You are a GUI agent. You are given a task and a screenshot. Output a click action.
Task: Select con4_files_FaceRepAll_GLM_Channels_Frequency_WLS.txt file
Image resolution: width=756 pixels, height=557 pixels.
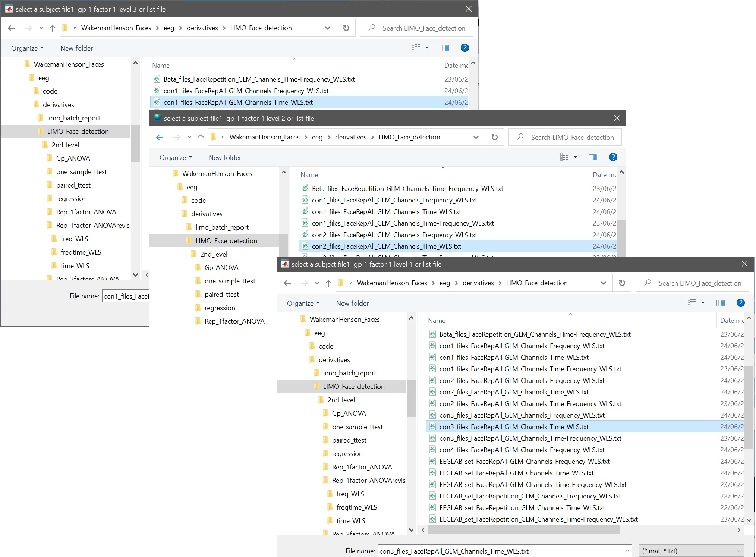coord(522,450)
